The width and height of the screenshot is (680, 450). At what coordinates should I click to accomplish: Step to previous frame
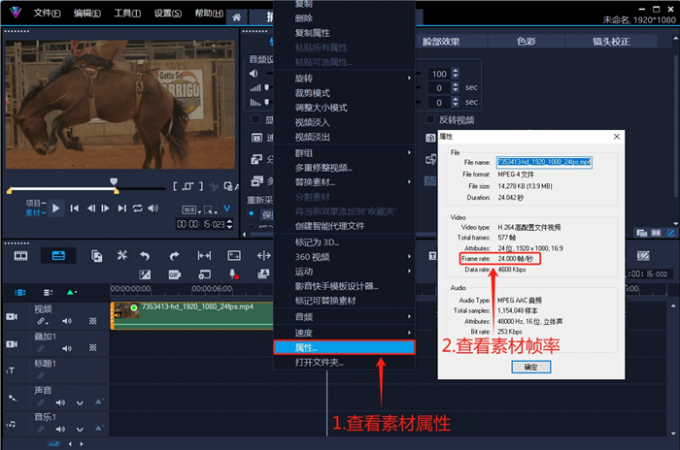(x=91, y=209)
